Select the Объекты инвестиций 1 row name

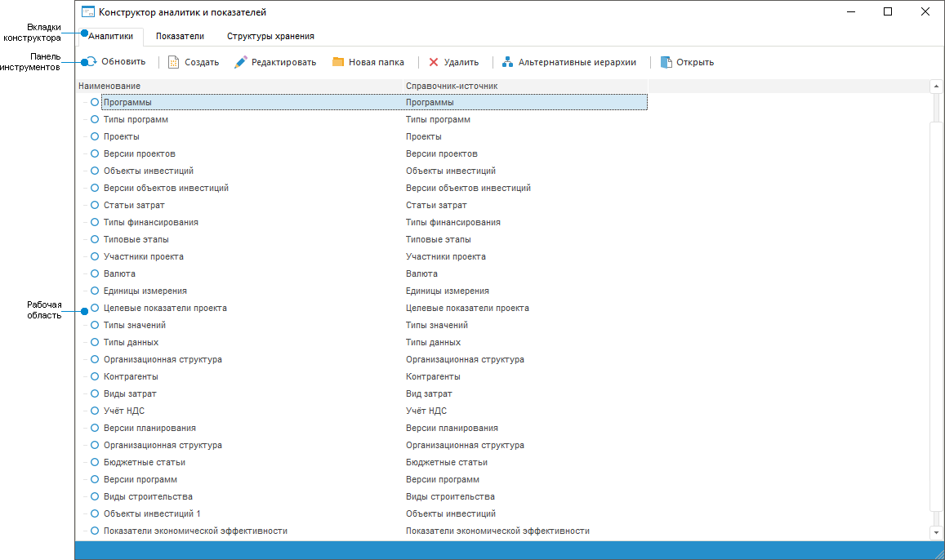(x=152, y=513)
